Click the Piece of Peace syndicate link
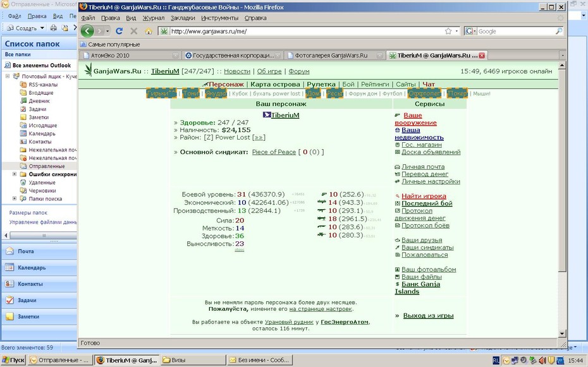 tap(274, 152)
